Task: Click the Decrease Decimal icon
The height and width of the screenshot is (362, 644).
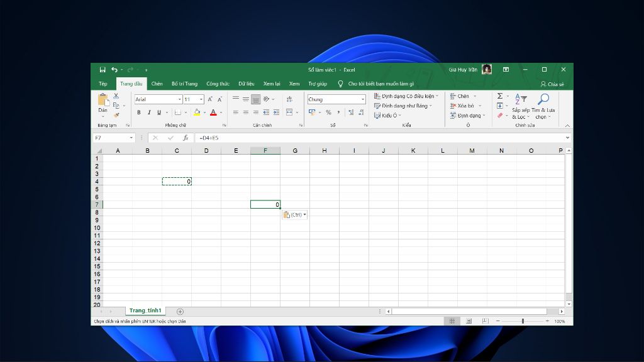Action: coord(361,112)
